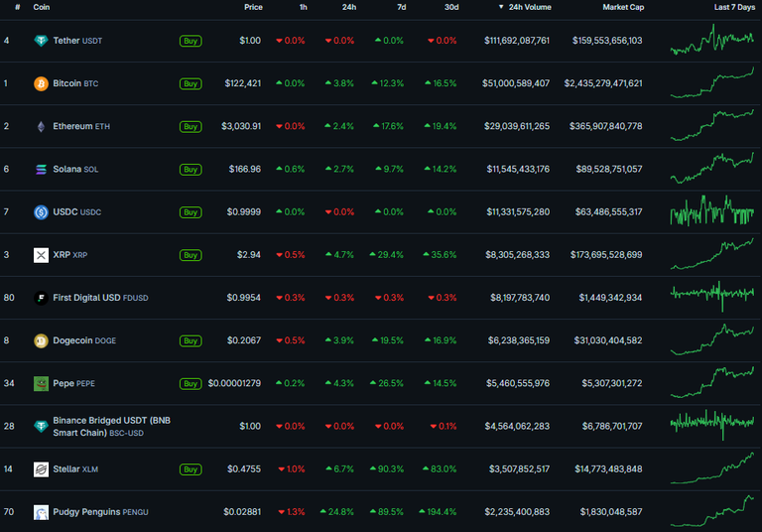The width and height of the screenshot is (762, 532).
Task: Click the Dogecoin logo icon
Action: click(x=41, y=340)
